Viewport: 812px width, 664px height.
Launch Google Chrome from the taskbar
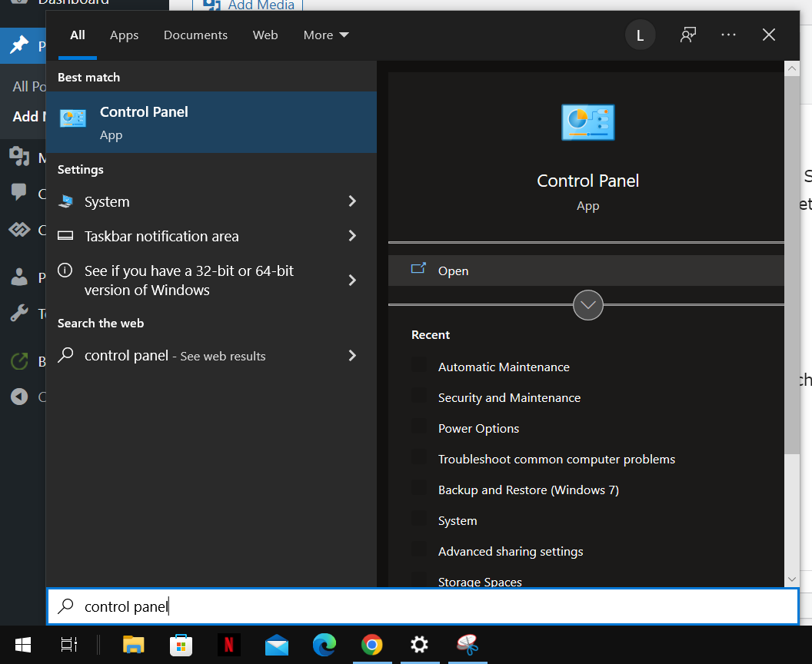pos(372,645)
